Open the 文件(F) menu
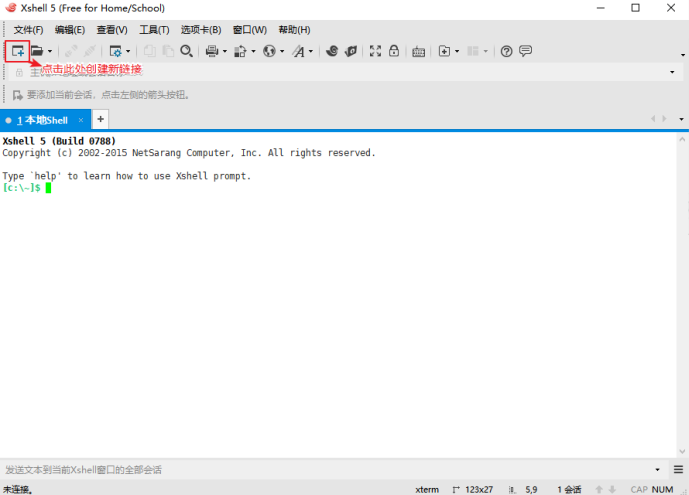 [28, 30]
